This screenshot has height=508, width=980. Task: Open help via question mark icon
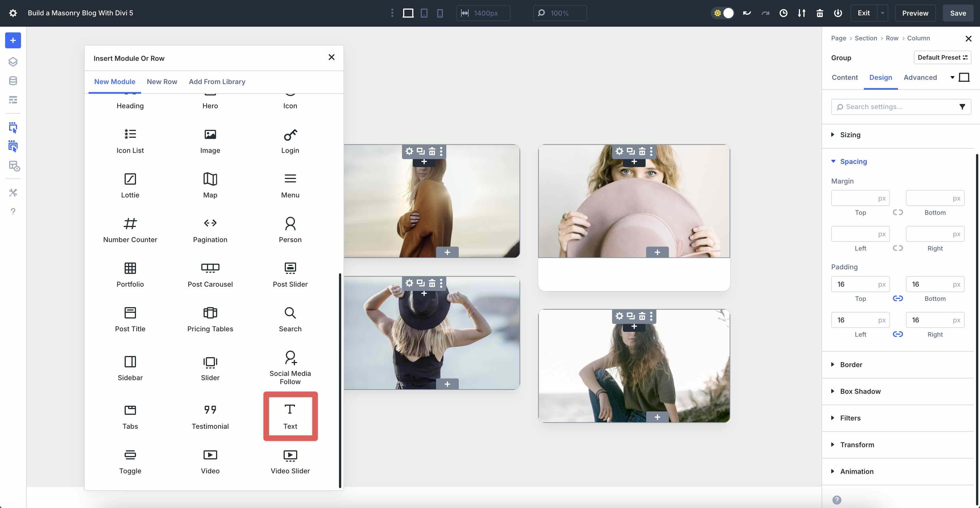tap(13, 211)
